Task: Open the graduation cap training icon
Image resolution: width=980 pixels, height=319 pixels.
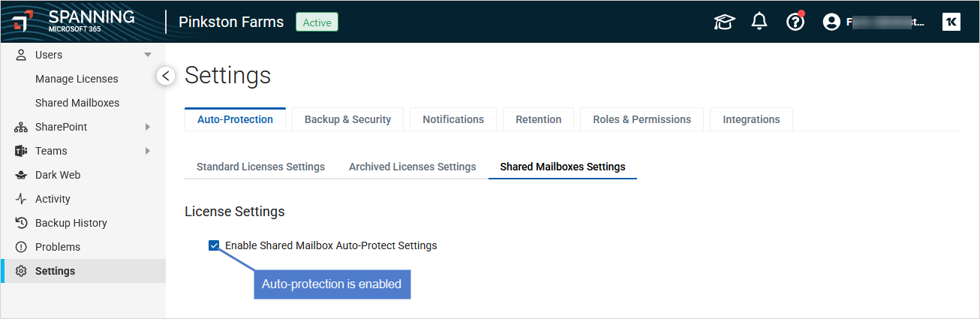Action: pyautogui.click(x=723, y=23)
